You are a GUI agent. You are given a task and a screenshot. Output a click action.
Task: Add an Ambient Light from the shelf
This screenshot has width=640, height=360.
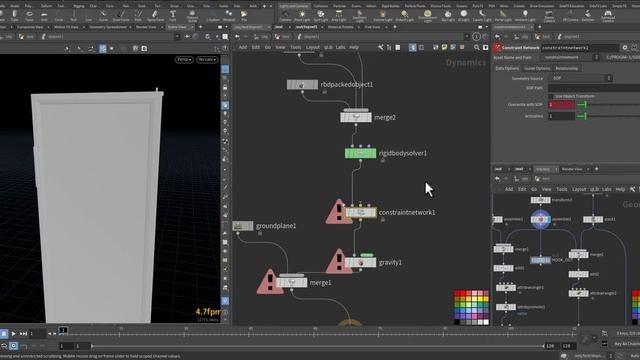[525, 16]
